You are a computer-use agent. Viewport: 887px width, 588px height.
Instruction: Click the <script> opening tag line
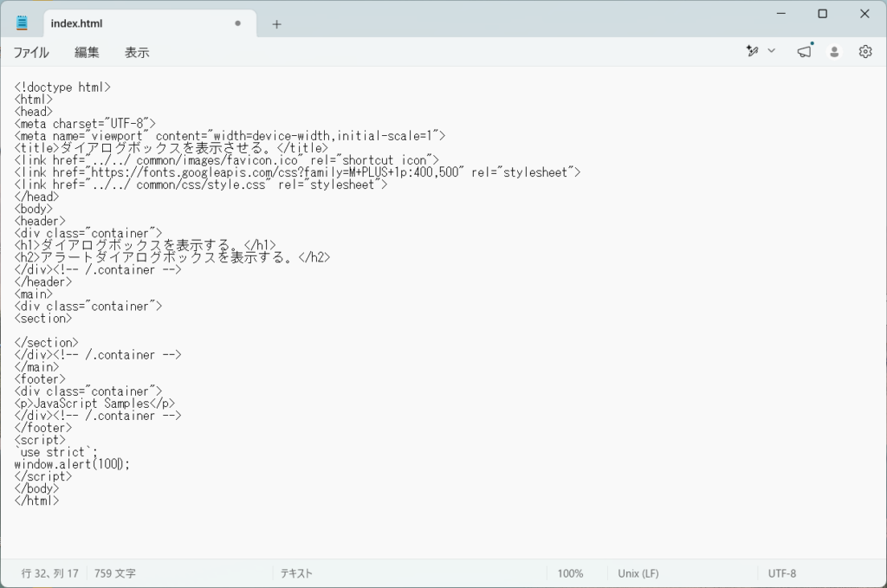coord(40,440)
